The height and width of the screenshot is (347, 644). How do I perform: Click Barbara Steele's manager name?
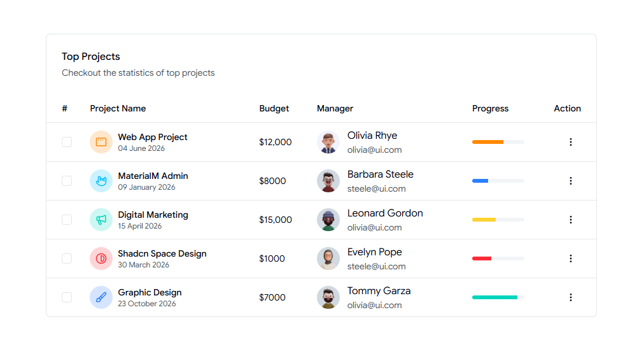coord(381,174)
